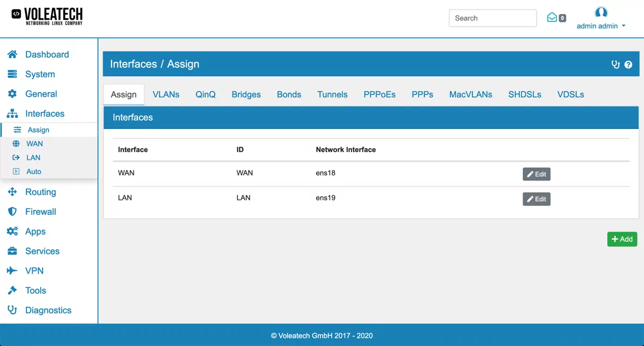Collapse the Interfaces sidebar section
Image resolution: width=644 pixels, height=346 pixels.
(x=45, y=114)
